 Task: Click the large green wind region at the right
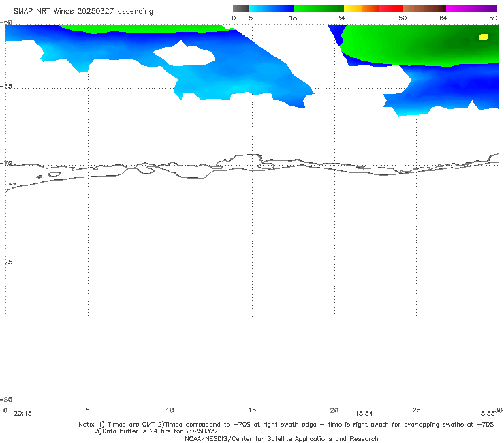point(418,45)
